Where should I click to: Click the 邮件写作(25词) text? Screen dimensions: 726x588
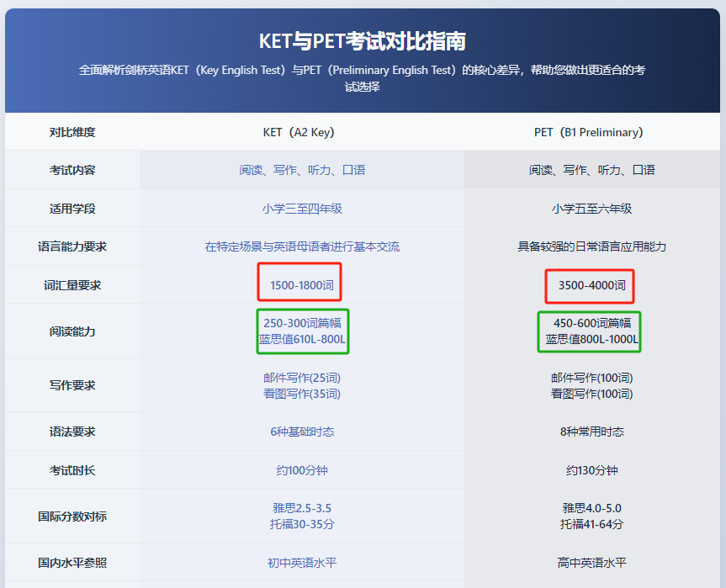302,378
